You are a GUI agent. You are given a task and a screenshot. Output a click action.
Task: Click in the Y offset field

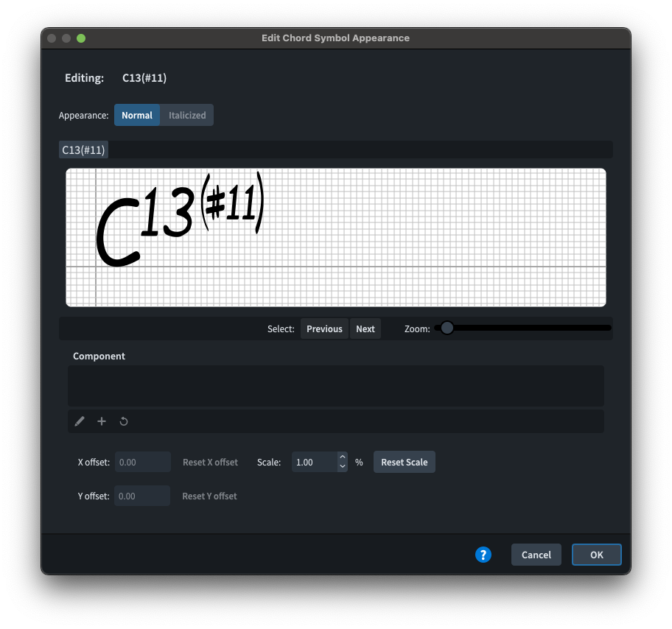pyautogui.click(x=142, y=496)
